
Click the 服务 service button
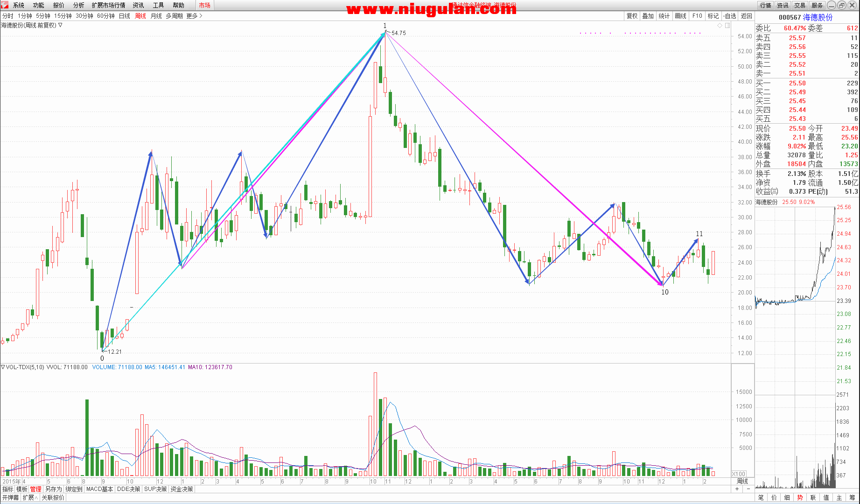click(817, 5)
